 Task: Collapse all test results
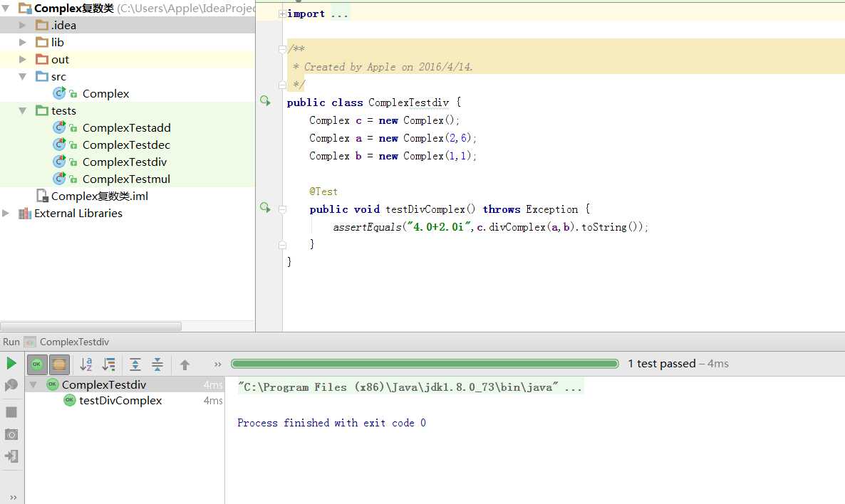click(157, 364)
